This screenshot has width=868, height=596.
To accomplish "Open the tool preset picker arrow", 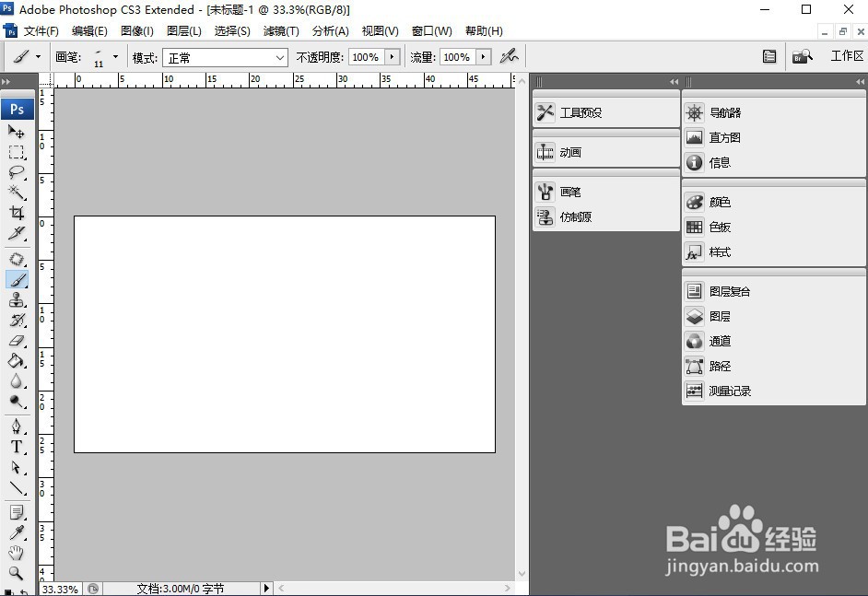I will click(38, 56).
